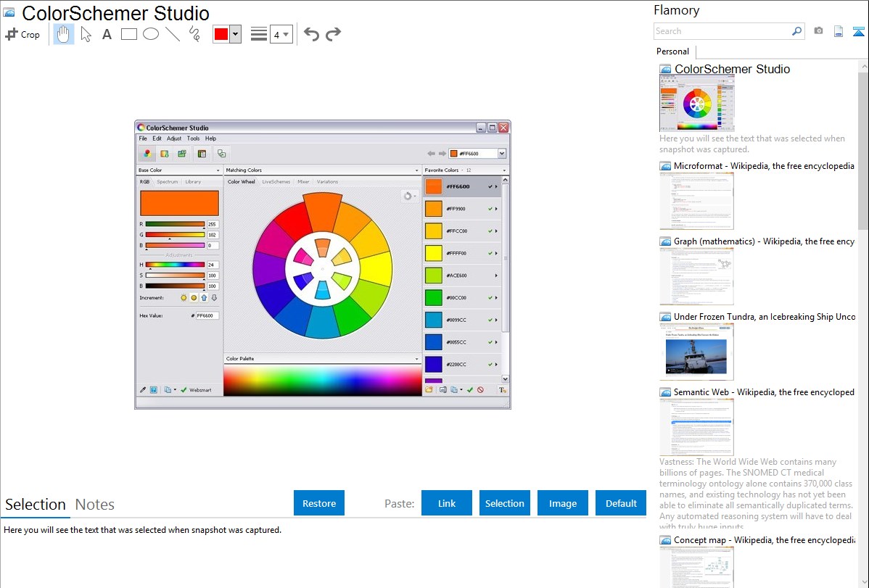The width and height of the screenshot is (869, 588).
Task: Click the Hue slider
Action: point(175,265)
